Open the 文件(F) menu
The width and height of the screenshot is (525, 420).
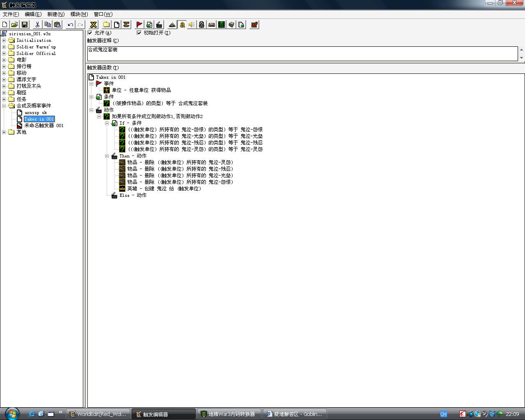(11, 14)
